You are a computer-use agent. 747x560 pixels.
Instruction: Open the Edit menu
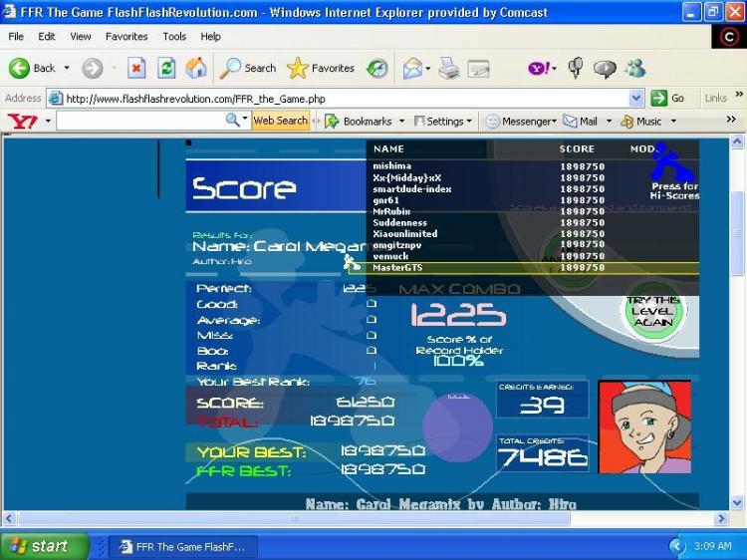pyautogui.click(x=47, y=36)
